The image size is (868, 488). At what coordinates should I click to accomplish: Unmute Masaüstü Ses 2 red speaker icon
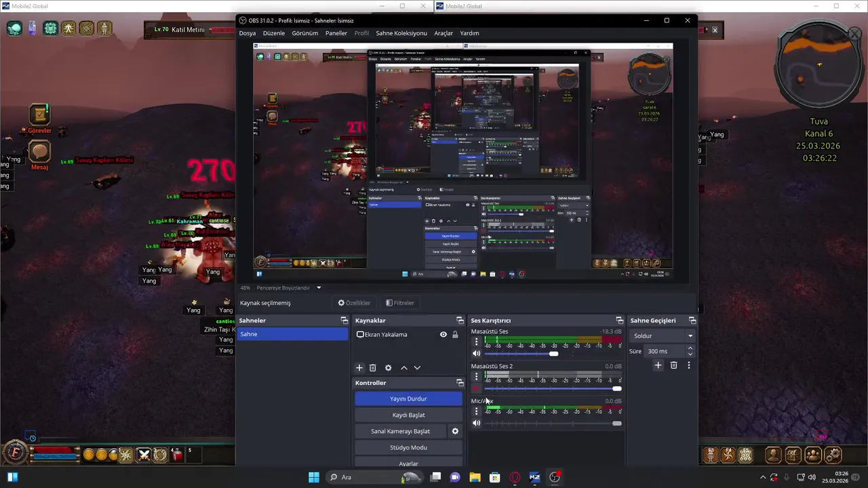476,388
